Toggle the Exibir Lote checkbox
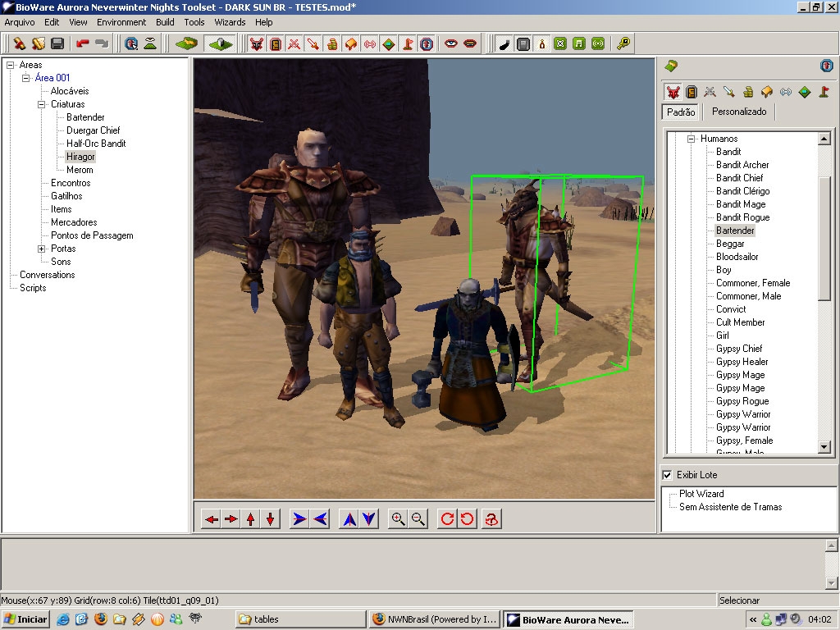 [667, 475]
